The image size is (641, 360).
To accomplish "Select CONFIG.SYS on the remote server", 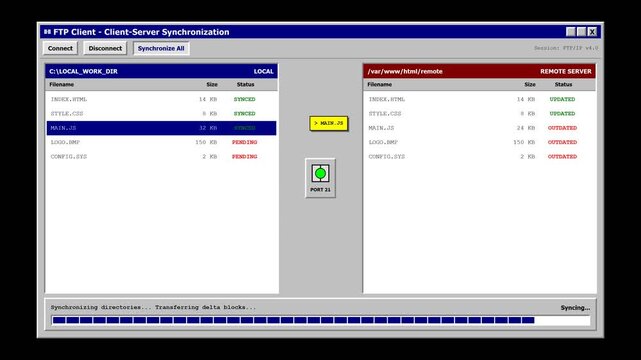I will click(479, 157).
